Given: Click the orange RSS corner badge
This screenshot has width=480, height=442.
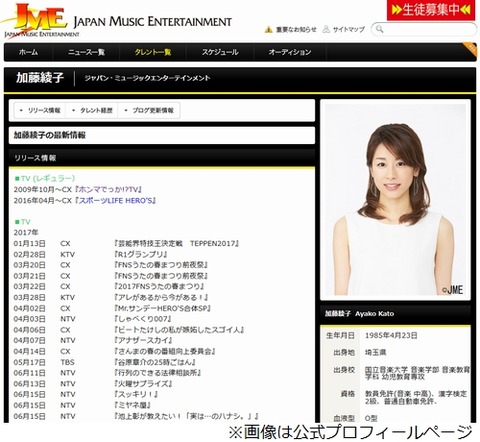Looking at the screenshot, I should pos(470,49).
